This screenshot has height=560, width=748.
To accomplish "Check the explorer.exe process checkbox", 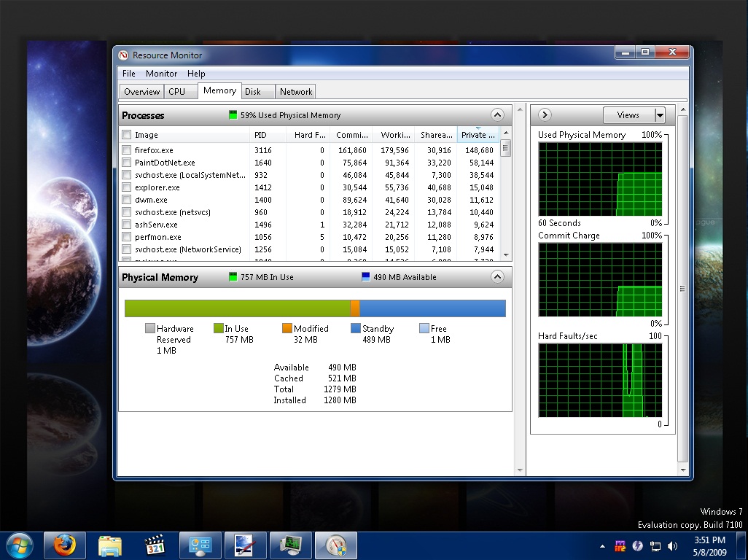I will tap(126, 187).
